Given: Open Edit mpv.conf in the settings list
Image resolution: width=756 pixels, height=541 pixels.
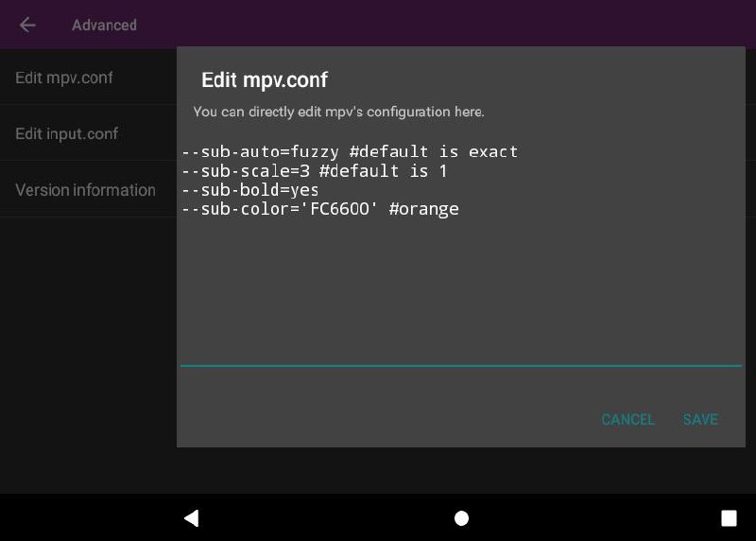Looking at the screenshot, I should pyautogui.click(x=88, y=78).
